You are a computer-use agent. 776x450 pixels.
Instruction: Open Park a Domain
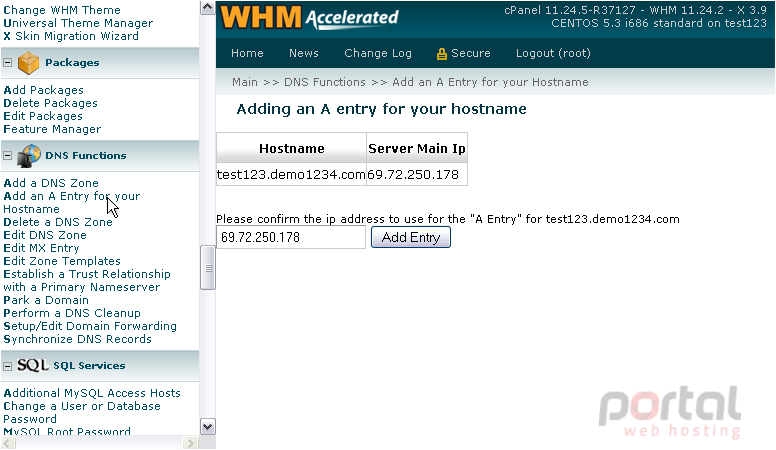[x=46, y=300]
